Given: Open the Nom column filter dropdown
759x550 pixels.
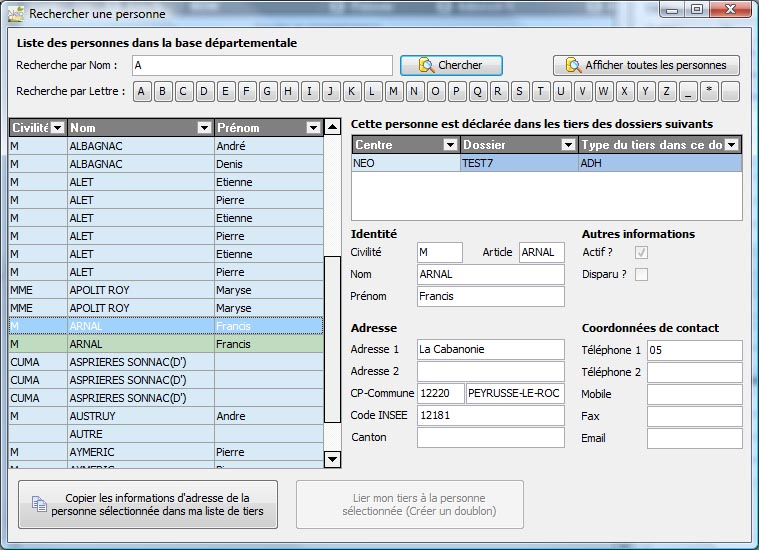Looking at the screenshot, I should point(204,128).
